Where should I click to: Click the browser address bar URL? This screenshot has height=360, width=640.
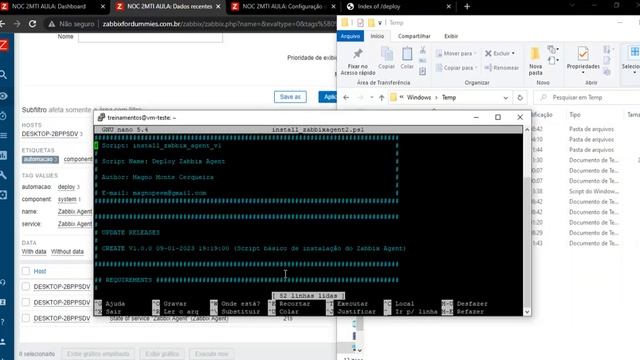click(x=218, y=24)
